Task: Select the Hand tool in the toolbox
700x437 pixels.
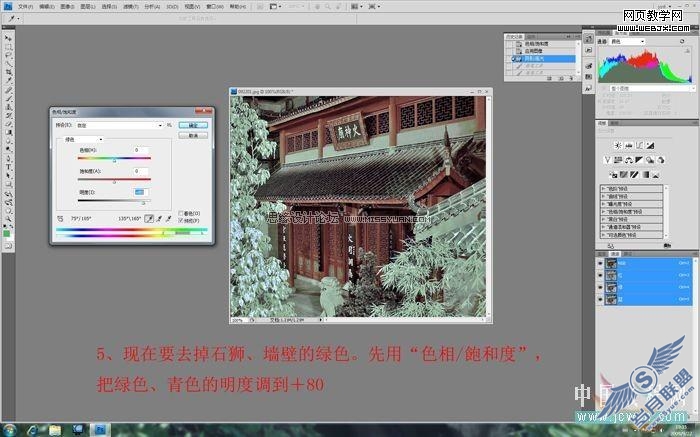Action: (8, 209)
